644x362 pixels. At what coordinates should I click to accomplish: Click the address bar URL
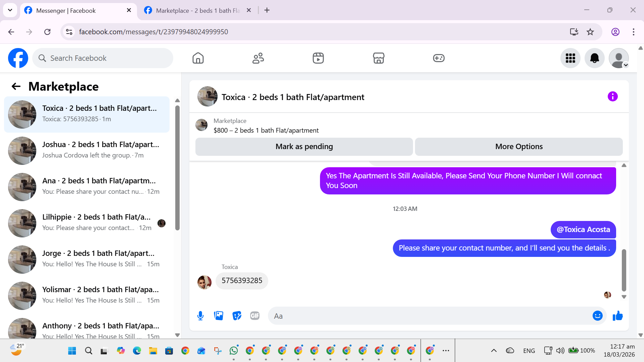[x=153, y=32]
